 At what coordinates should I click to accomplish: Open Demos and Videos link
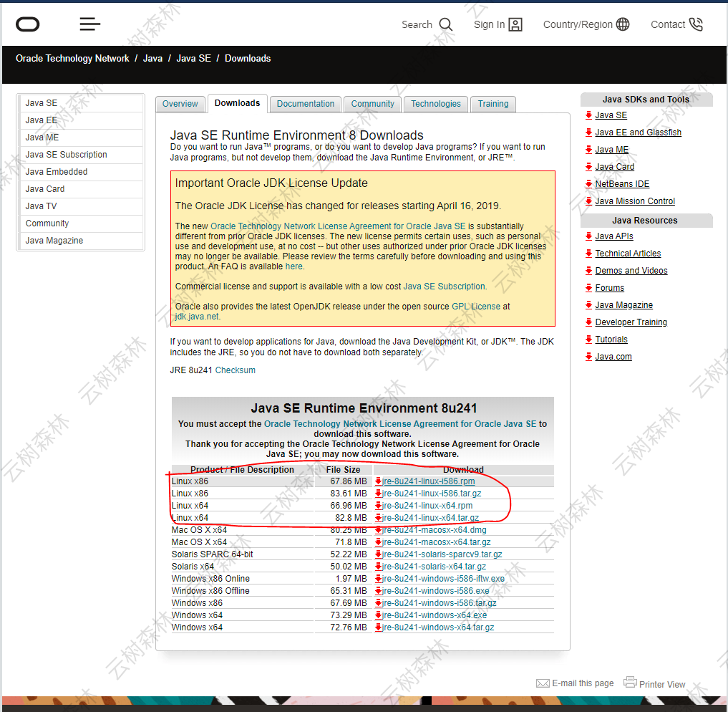tap(631, 271)
